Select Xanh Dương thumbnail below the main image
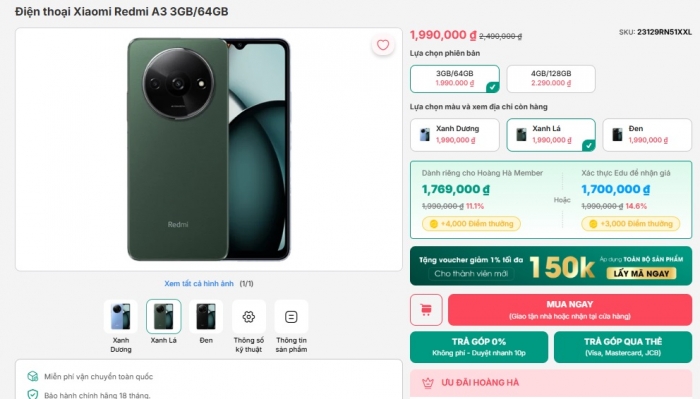The height and width of the screenshot is (399, 700). 121,316
